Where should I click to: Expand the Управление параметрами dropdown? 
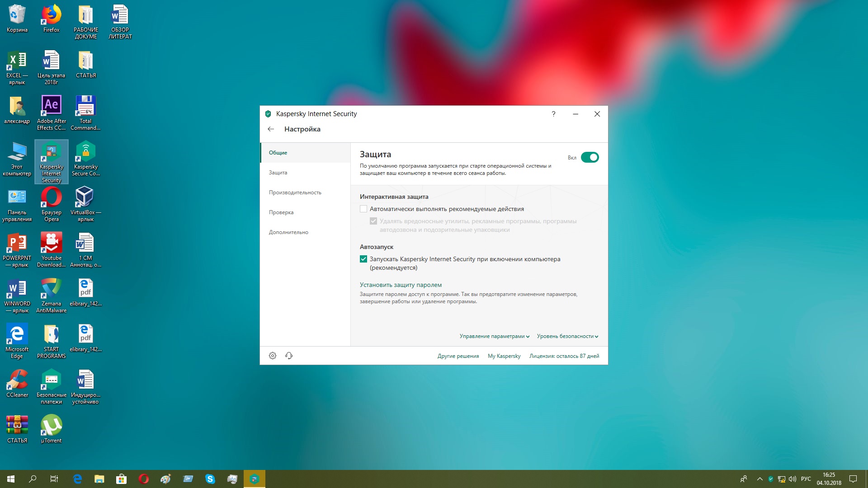click(494, 336)
